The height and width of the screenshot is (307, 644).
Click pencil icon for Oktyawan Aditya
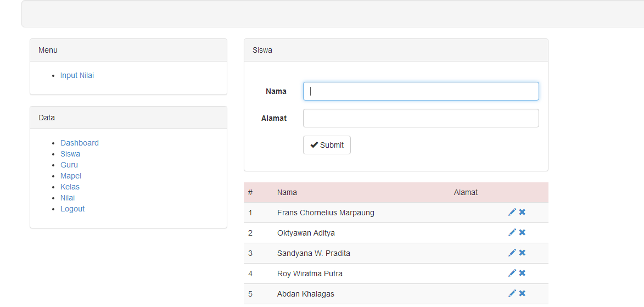[512, 232]
